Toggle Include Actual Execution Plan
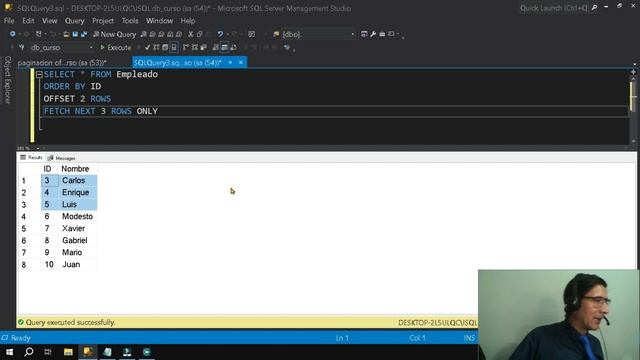The width and height of the screenshot is (640, 360). tap(186, 48)
